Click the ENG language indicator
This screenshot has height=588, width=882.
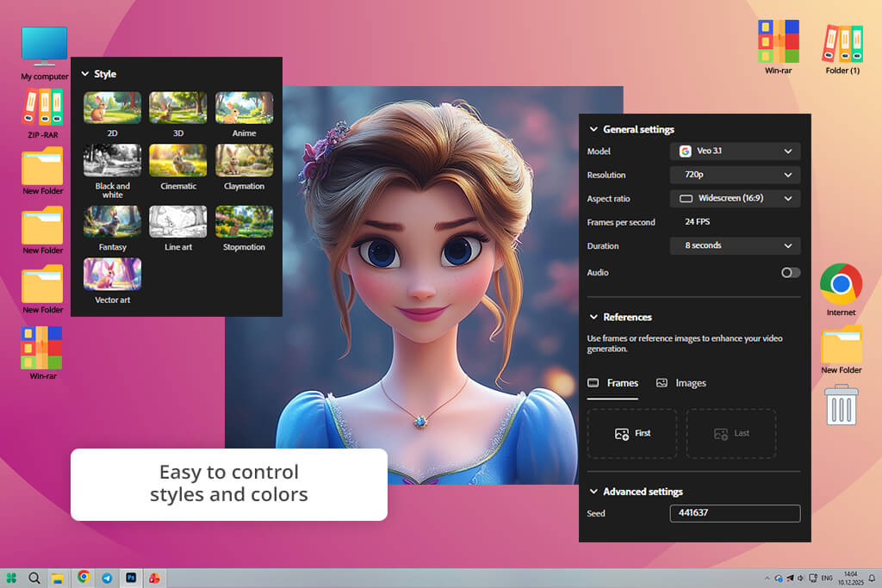826,578
